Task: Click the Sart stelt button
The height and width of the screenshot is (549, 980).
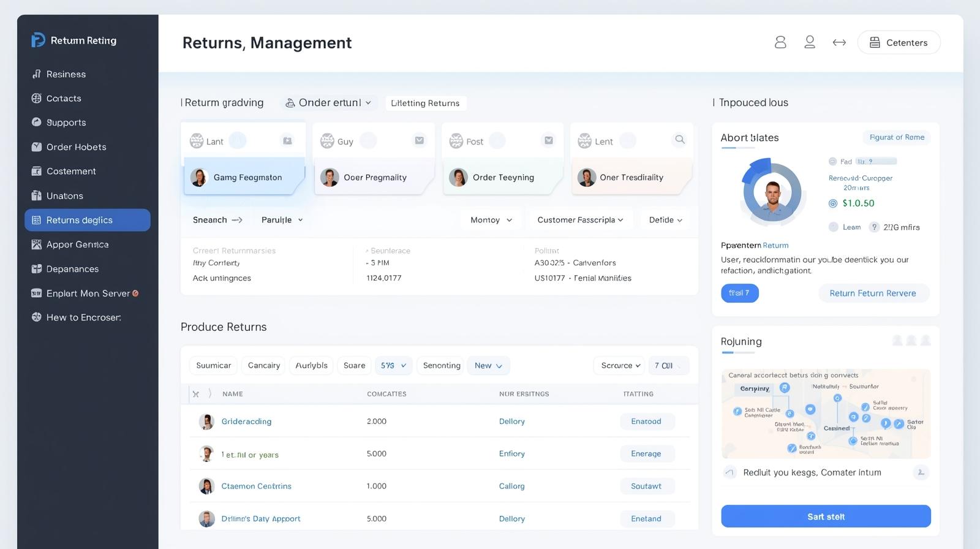Action: tap(826, 517)
